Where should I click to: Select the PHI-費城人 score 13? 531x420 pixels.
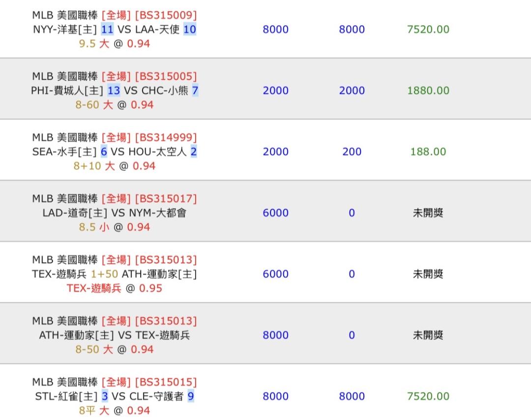(x=114, y=90)
